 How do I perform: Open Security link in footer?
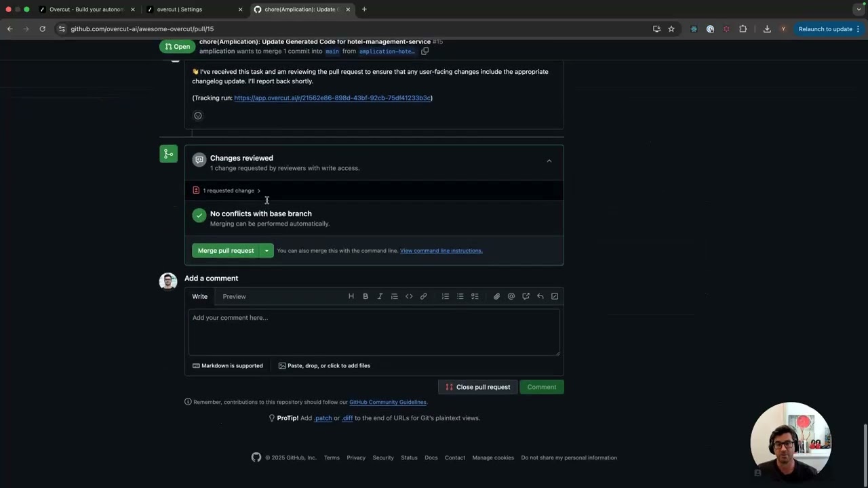click(x=383, y=457)
